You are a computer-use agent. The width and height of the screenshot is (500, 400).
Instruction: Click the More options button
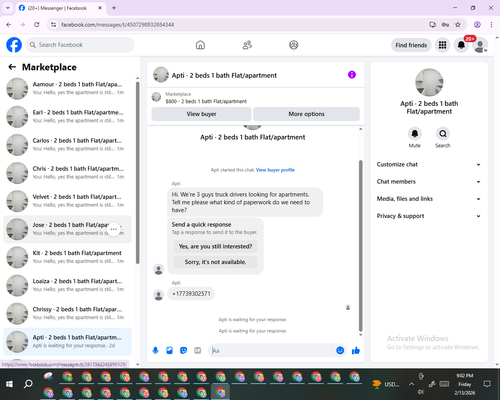point(306,114)
